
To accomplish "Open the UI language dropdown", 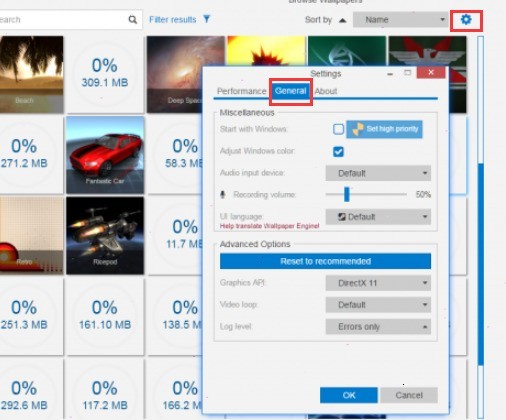I will (378, 217).
